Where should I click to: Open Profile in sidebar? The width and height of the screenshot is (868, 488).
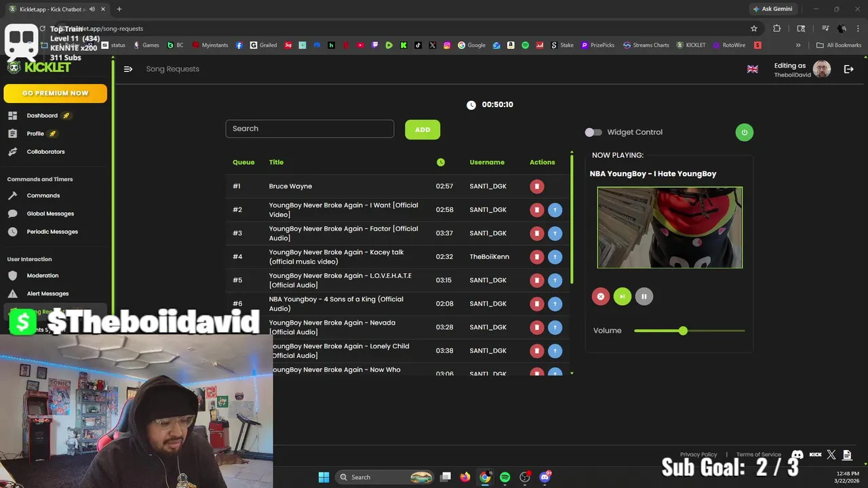(x=35, y=134)
